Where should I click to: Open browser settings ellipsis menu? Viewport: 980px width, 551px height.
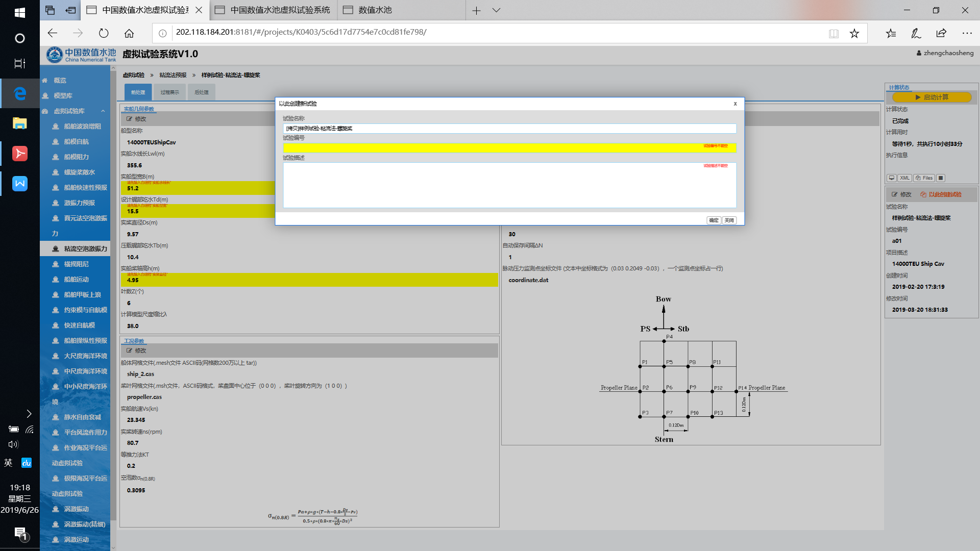pyautogui.click(x=967, y=33)
